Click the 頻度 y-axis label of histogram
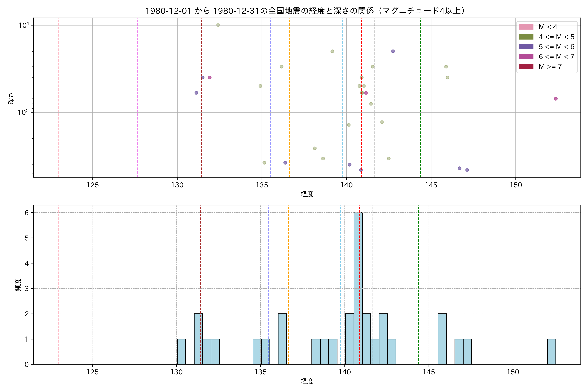 tap(18, 285)
